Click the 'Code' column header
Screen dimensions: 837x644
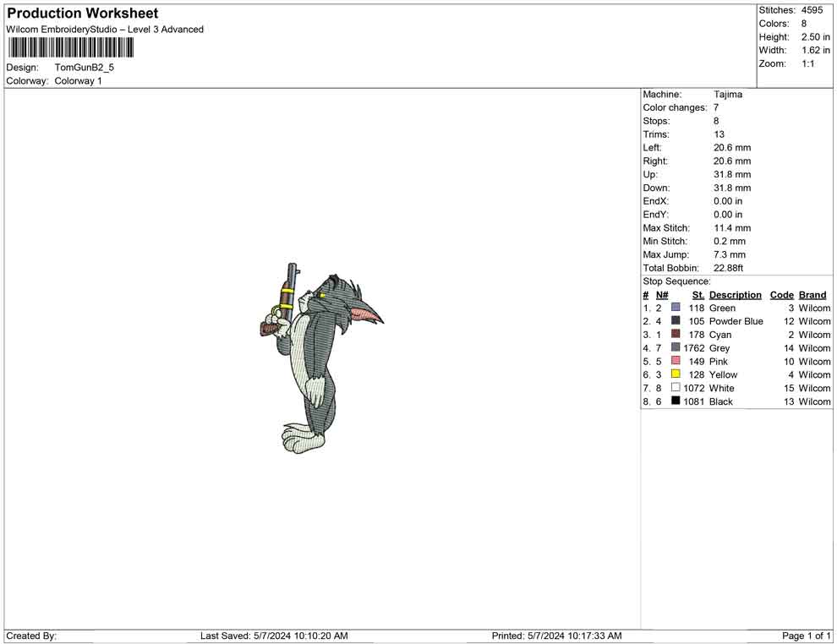pos(782,295)
